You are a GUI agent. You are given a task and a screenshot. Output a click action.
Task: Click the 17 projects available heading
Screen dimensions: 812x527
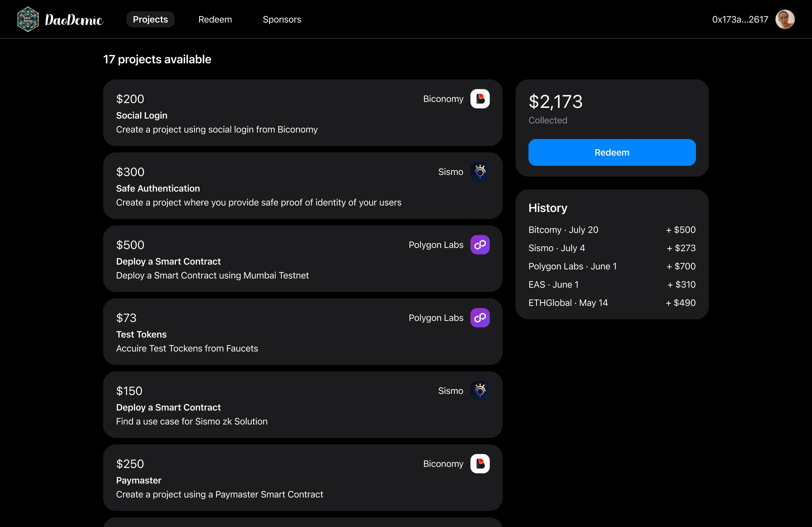(157, 59)
